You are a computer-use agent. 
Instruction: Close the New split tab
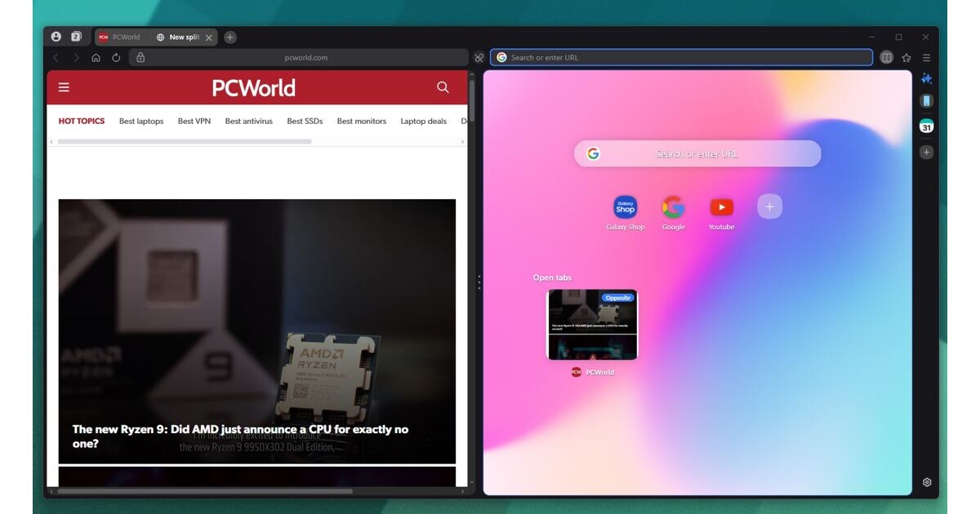coord(209,37)
